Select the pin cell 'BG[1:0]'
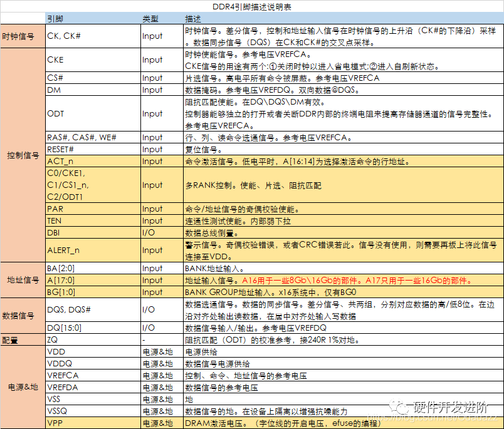Viewport: 504px width, 429px height. 93,292
